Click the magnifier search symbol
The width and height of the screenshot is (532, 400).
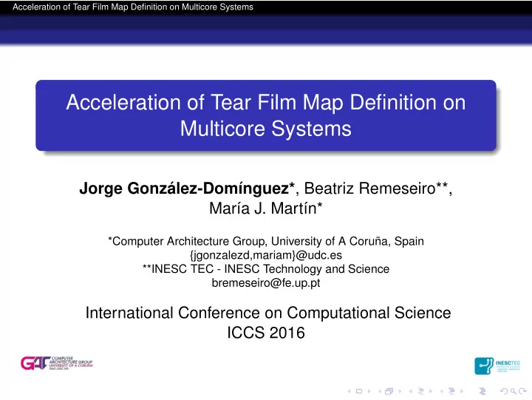click(x=514, y=392)
